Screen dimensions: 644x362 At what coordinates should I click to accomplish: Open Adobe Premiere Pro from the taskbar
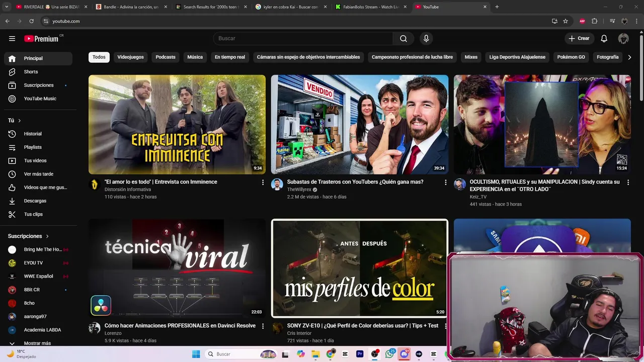(x=360, y=354)
